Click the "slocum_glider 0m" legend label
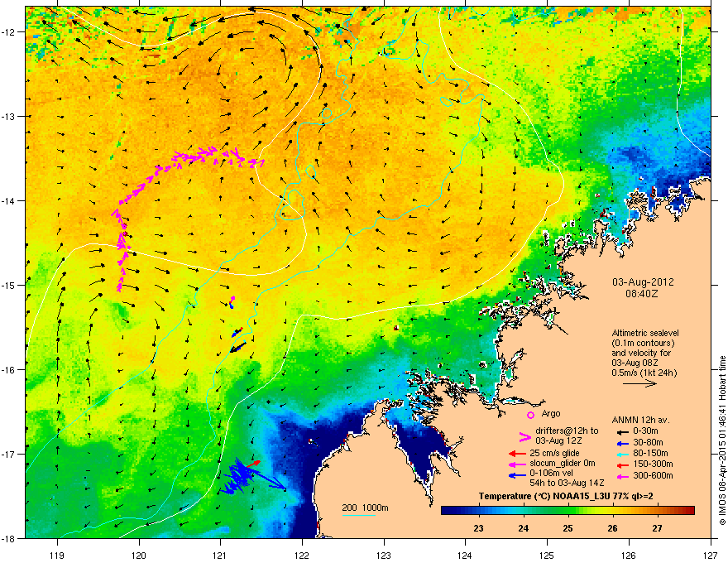Screen dimensions: 728x563 pyautogui.click(x=563, y=464)
